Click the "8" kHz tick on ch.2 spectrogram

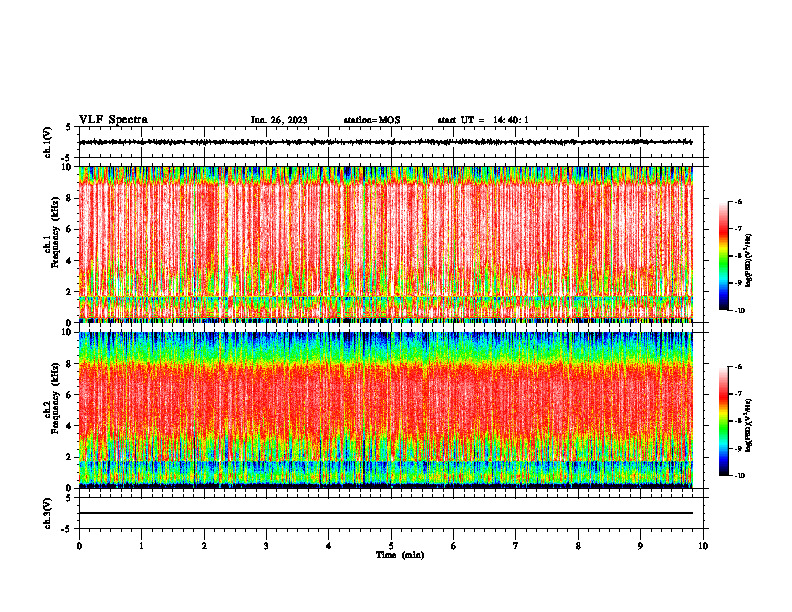point(70,364)
